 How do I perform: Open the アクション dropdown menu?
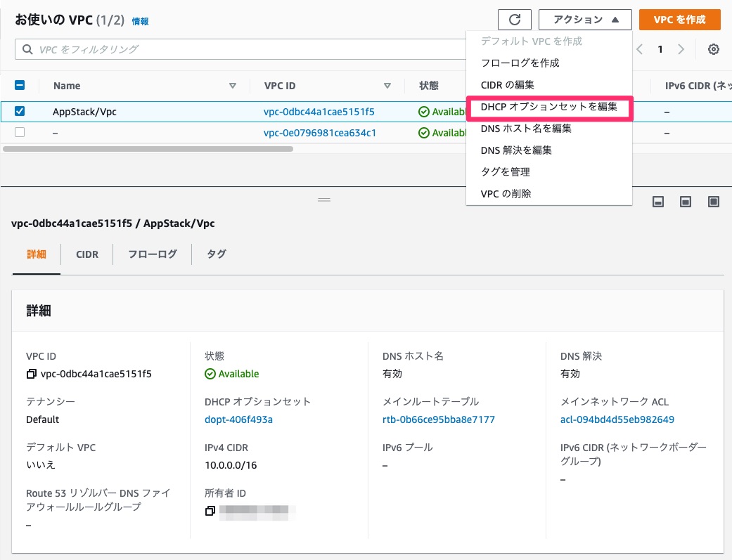pos(584,19)
